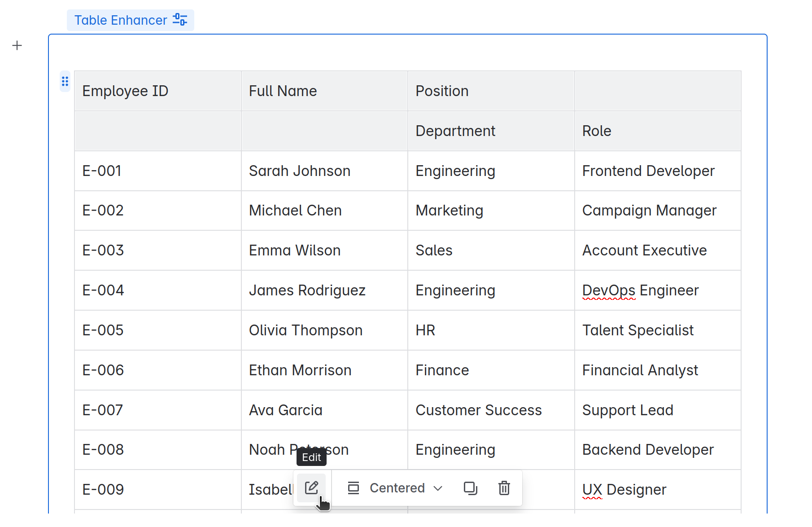Click the Role subheader cell
Screen dimensions: 812x527
pos(657,131)
